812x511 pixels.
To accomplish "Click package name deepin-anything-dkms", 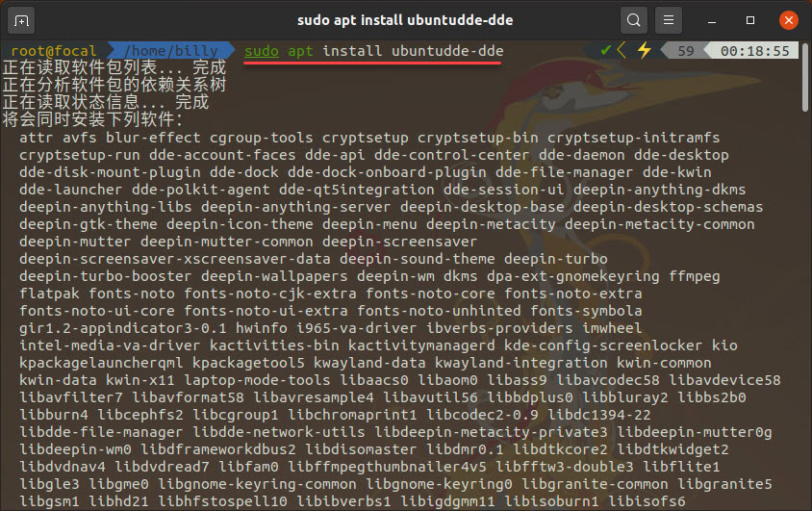I will [x=660, y=190].
